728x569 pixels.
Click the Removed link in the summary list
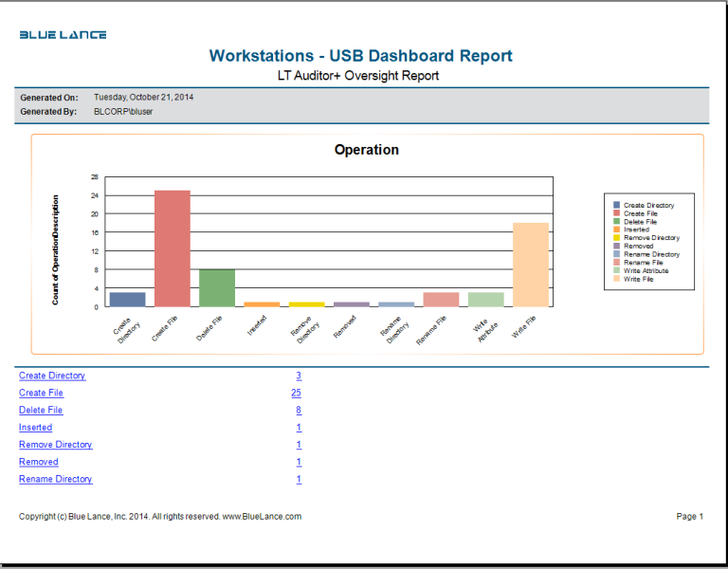39,462
